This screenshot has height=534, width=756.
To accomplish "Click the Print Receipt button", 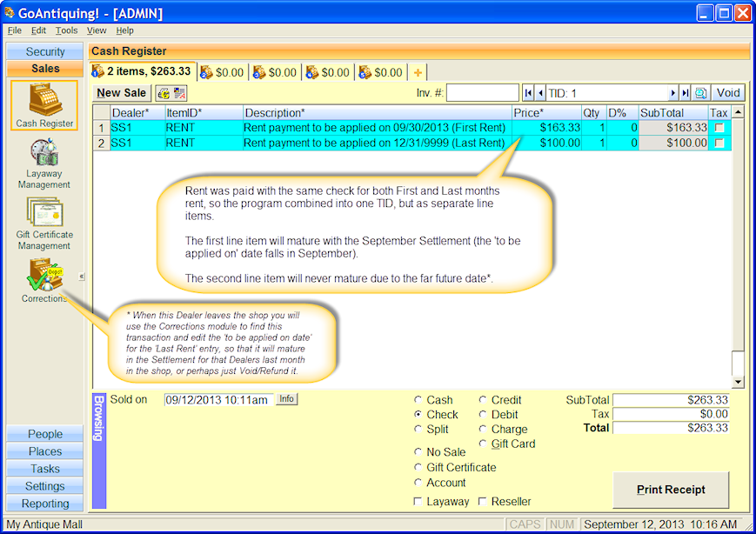I will tap(671, 490).
